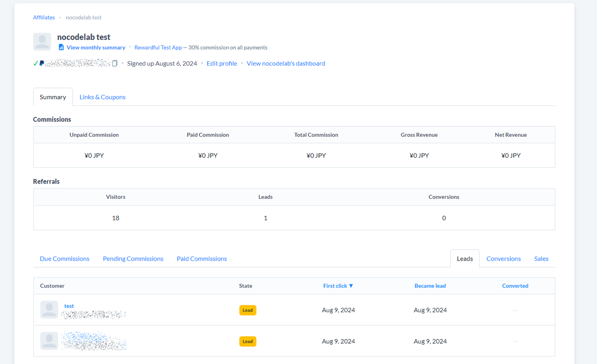Show Pending Commissions list
Screen dimensions: 597x364
point(133,259)
